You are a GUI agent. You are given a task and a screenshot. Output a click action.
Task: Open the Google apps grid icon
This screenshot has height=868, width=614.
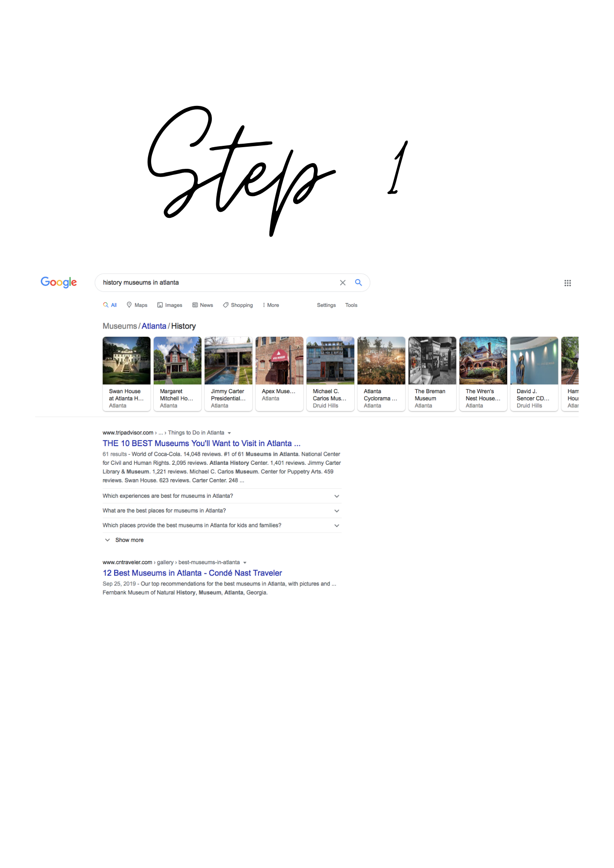(x=567, y=283)
